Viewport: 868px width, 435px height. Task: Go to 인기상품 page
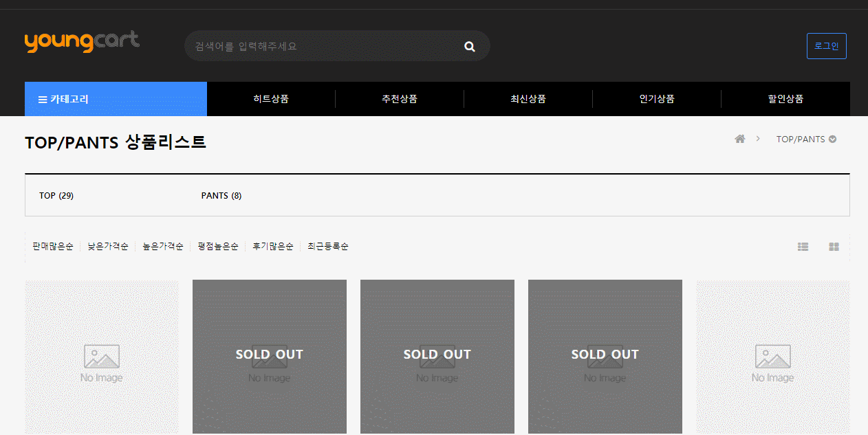[657, 99]
